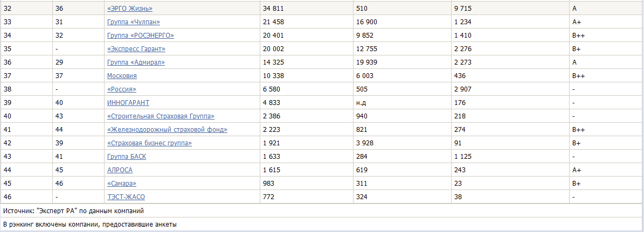The image size is (644, 232).
Task: Click the АЛРОСА company link
Action: pos(120,170)
